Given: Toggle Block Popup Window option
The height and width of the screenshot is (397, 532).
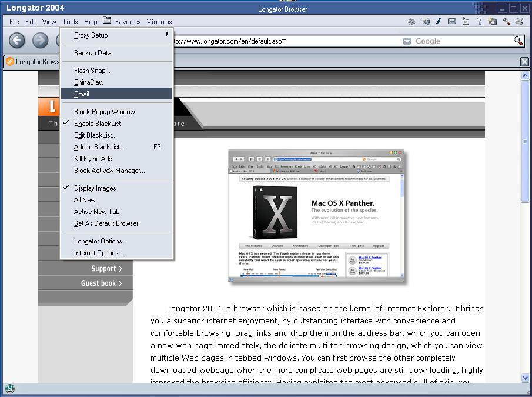Looking at the screenshot, I should [x=117, y=112].
